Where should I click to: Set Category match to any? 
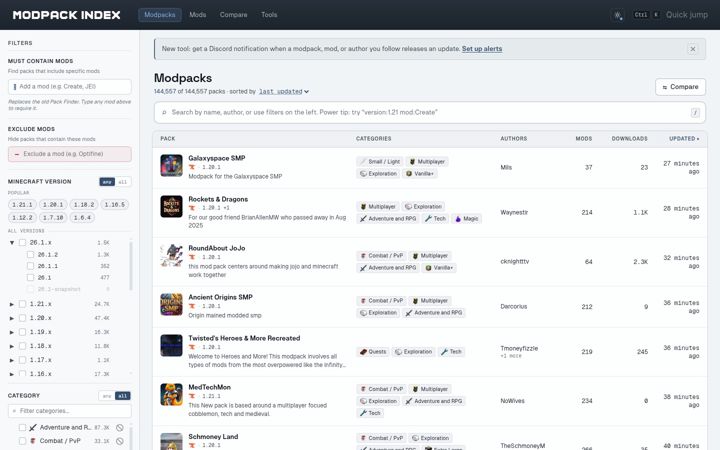[x=107, y=396]
